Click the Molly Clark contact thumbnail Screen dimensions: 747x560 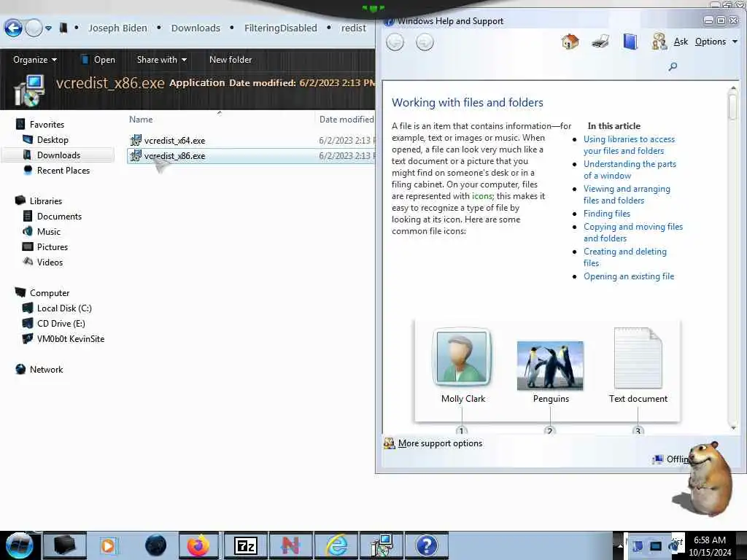[462, 357]
